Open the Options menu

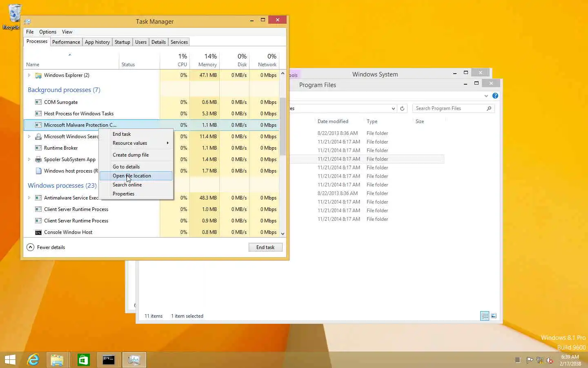tap(48, 32)
